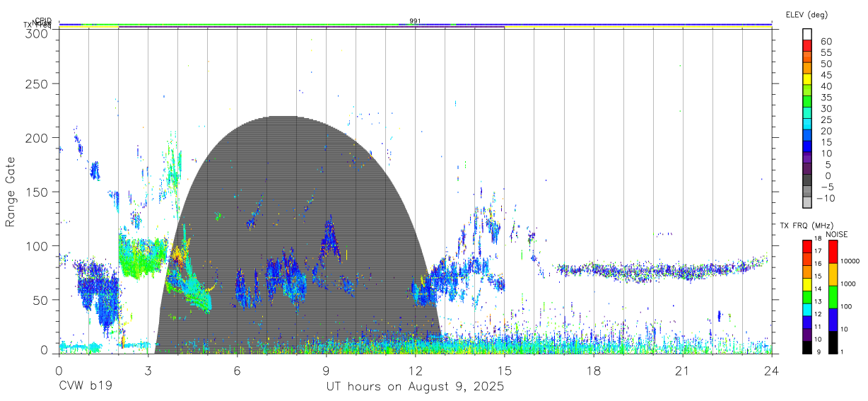Click the "150" tick on Range Gate axis
Screen dimensions: 868x401
37,192
